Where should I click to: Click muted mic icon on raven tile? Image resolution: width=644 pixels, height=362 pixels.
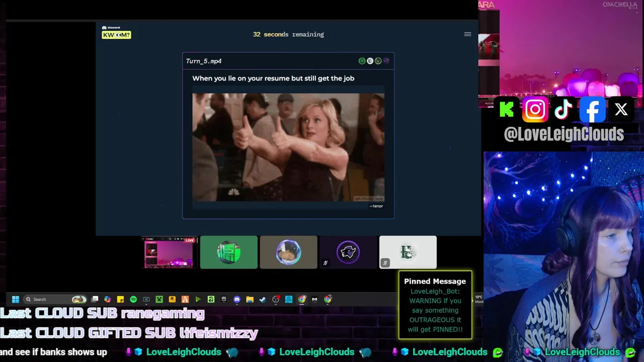coord(325,262)
